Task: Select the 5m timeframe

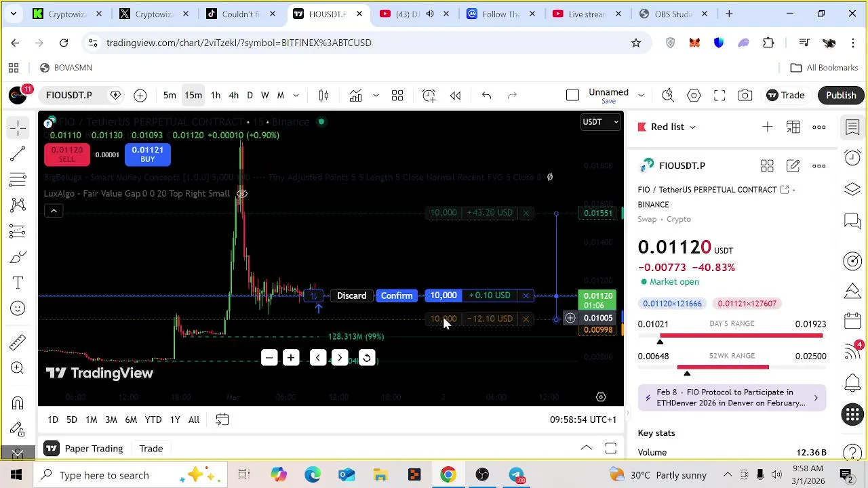Action: point(170,96)
